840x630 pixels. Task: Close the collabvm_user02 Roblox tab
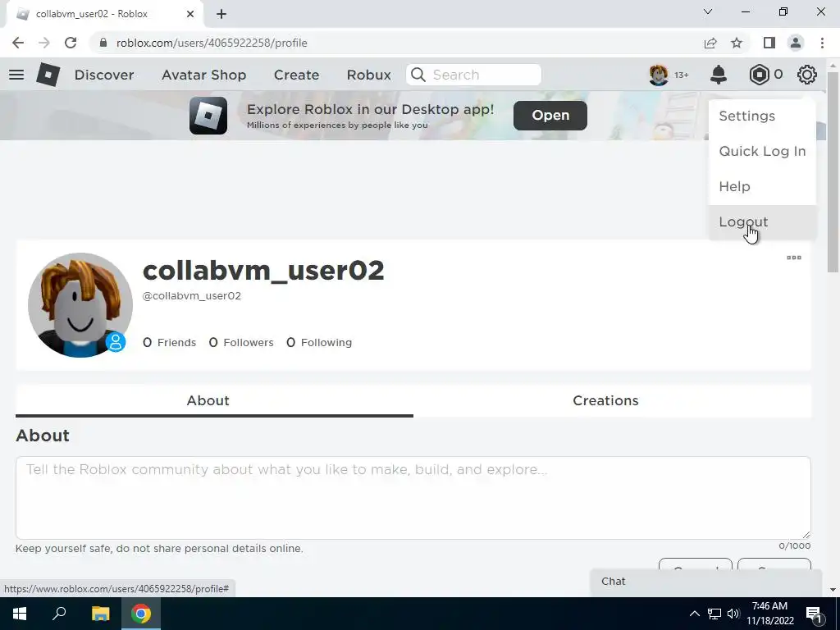tap(190, 14)
